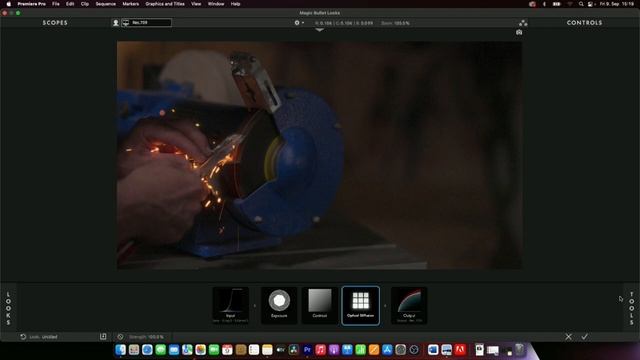Click the battery status icon

tap(556, 4)
